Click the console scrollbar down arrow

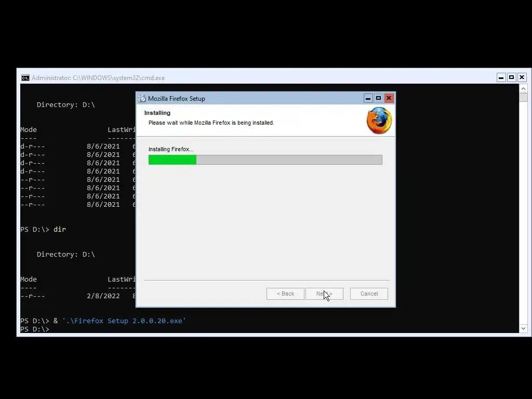pos(524,328)
